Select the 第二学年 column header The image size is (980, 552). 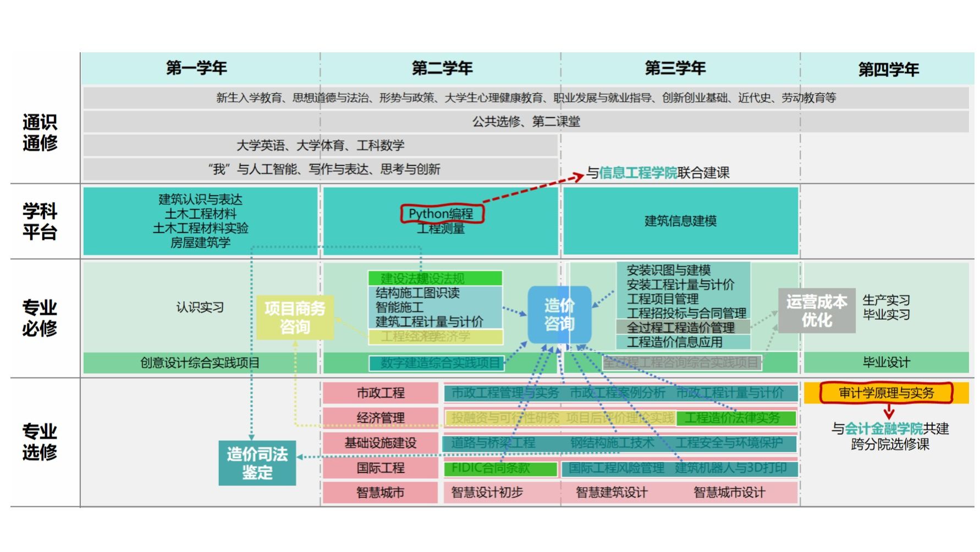442,68
